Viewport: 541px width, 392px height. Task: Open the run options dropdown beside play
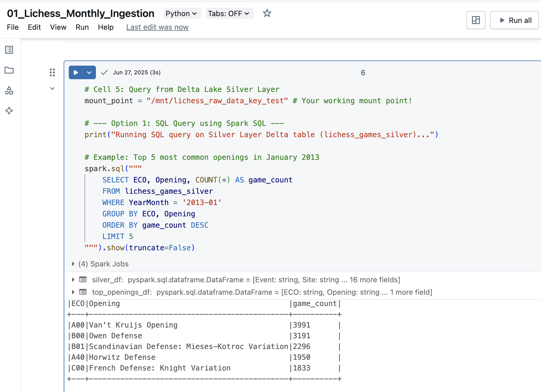click(x=89, y=72)
